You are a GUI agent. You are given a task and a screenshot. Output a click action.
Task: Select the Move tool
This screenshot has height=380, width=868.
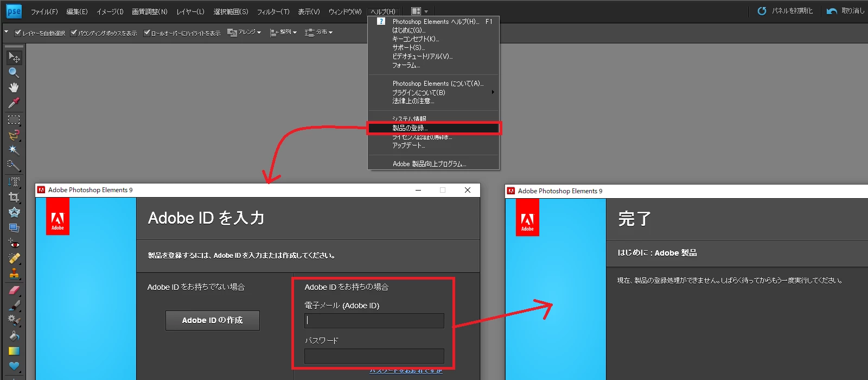(x=14, y=57)
